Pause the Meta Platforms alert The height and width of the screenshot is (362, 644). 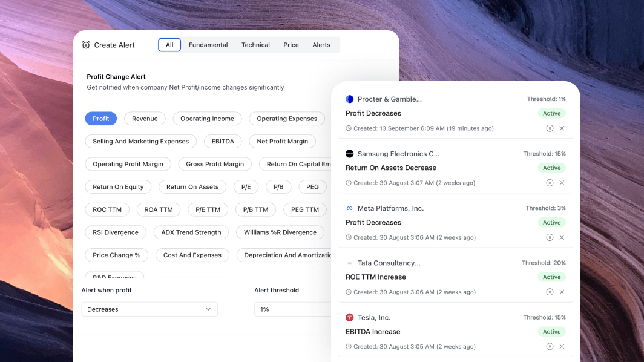(550, 237)
